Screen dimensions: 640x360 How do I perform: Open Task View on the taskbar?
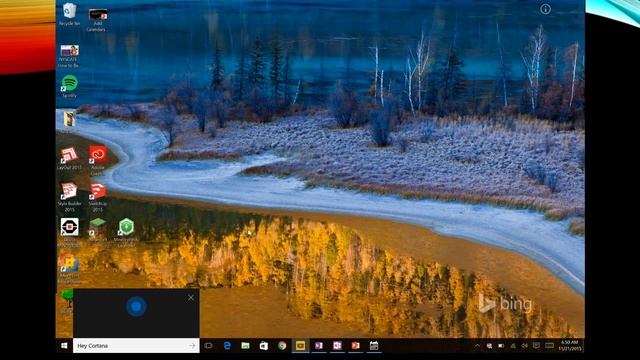pyautogui.click(x=208, y=346)
